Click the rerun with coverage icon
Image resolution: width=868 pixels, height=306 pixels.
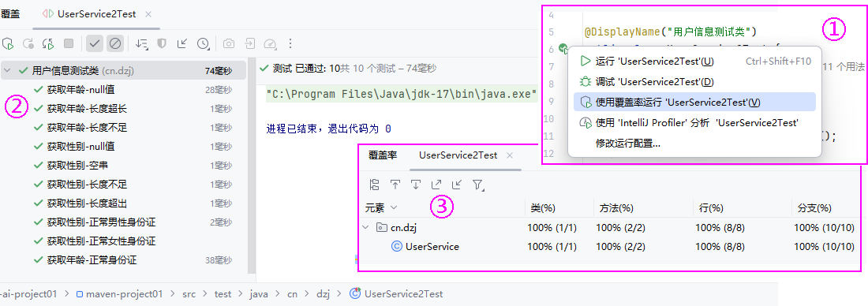pos(8,43)
